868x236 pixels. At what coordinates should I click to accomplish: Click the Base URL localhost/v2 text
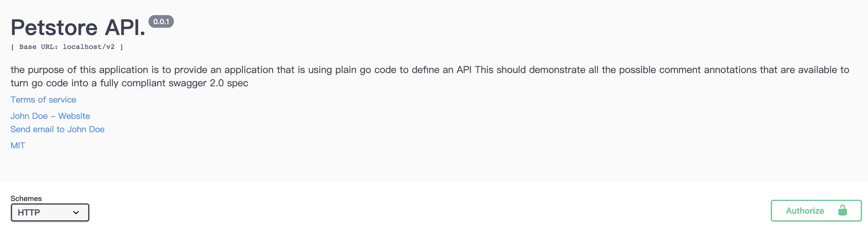point(67,47)
